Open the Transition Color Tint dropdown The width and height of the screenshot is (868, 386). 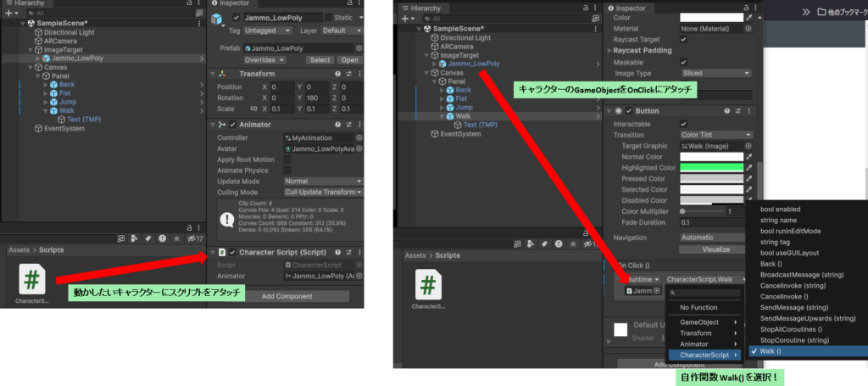715,135
